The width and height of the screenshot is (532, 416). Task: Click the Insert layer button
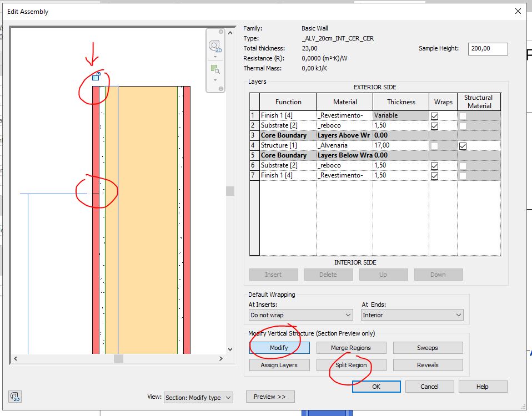pyautogui.click(x=273, y=275)
